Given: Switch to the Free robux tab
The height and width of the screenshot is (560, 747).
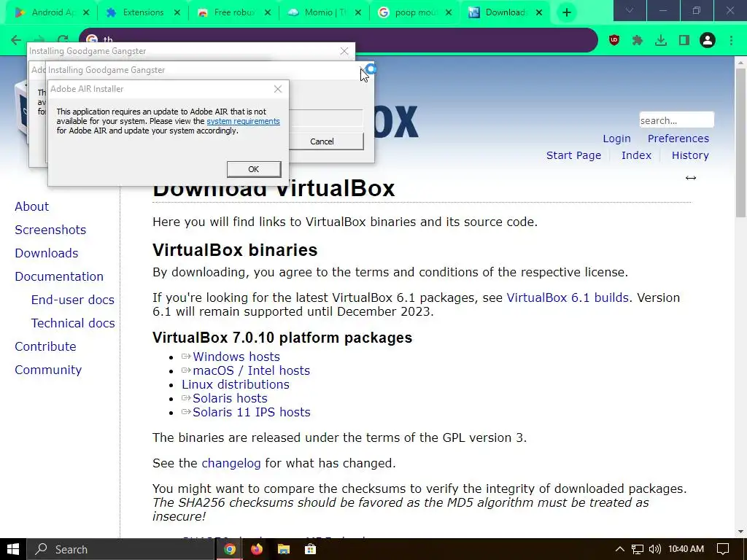Looking at the screenshot, I should (x=233, y=12).
